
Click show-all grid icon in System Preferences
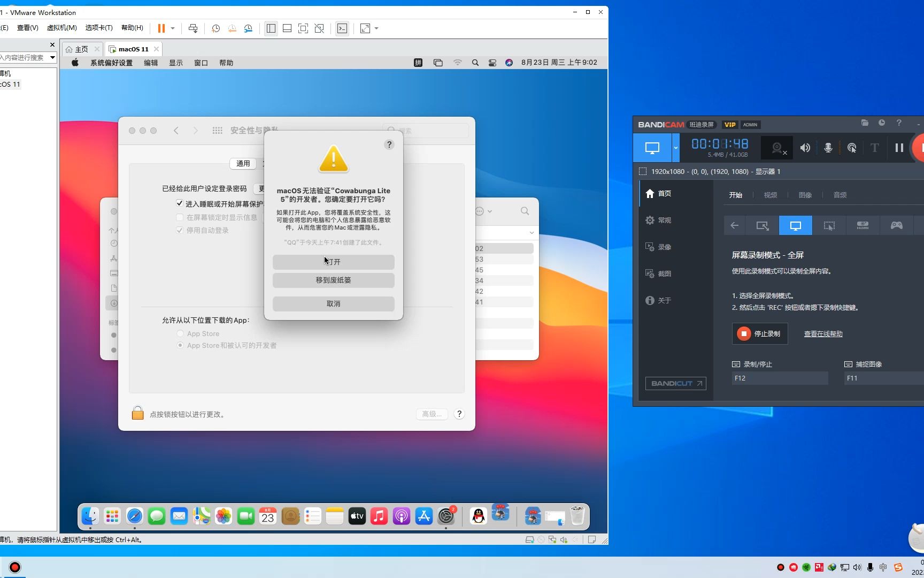tap(217, 131)
